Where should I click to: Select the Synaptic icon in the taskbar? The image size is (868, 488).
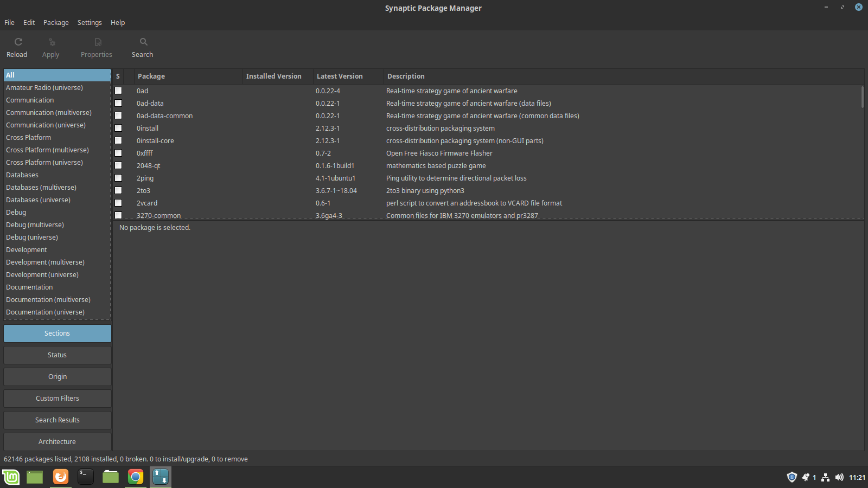(161, 477)
